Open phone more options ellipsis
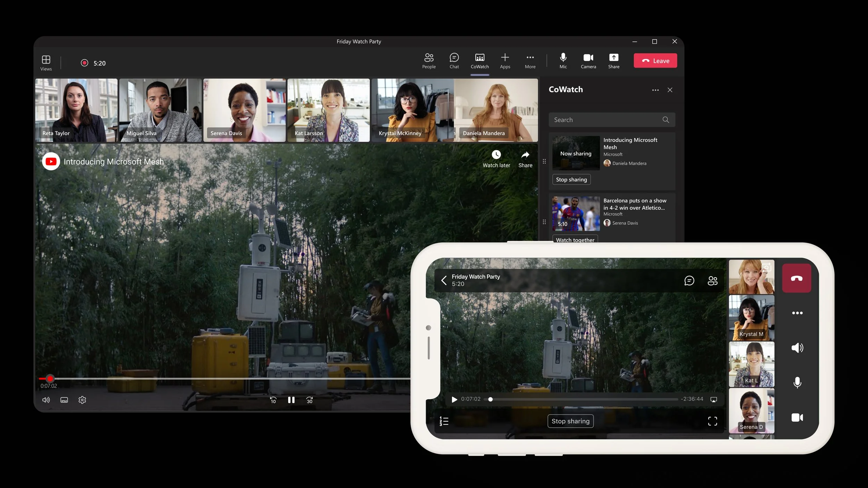The width and height of the screenshot is (868, 488). click(797, 313)
